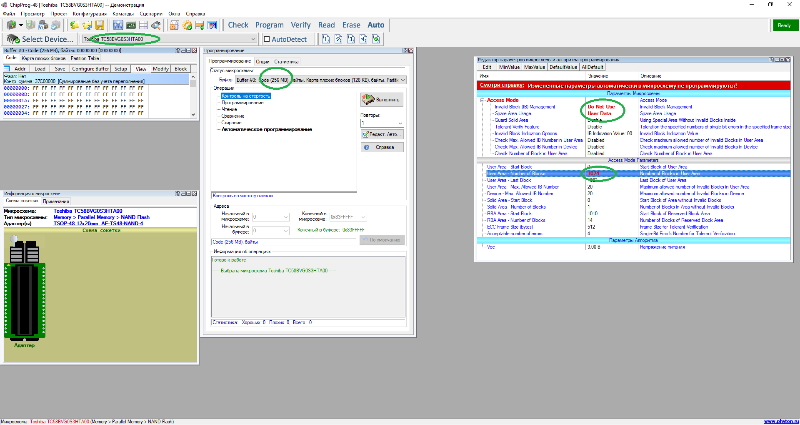800x425 pixels.
Task: Select the Invalid Block Management parameter row
Action: point(633,107)
